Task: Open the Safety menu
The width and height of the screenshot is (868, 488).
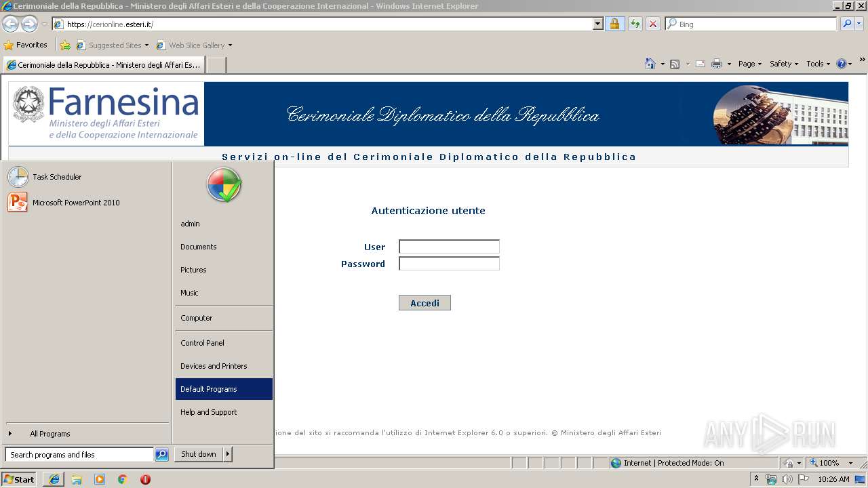Action: coord(783,64)
